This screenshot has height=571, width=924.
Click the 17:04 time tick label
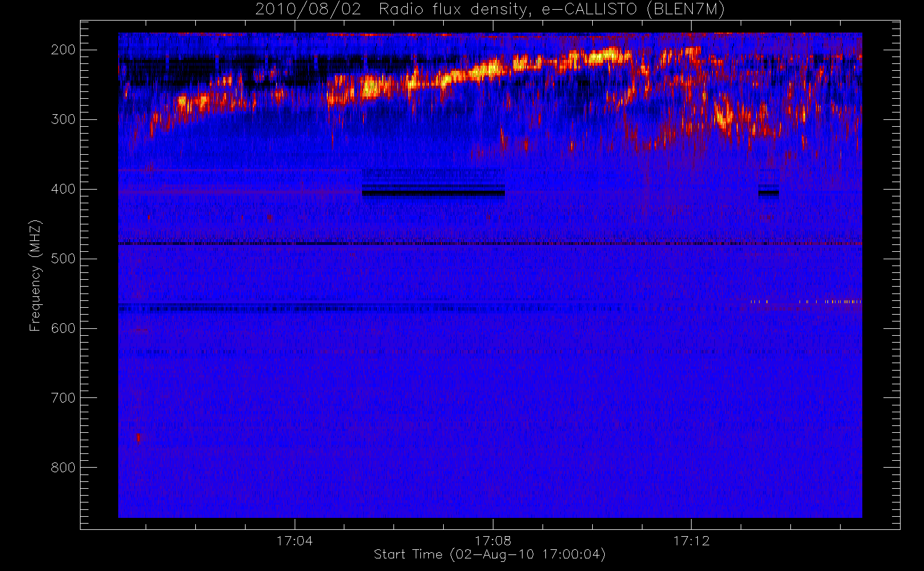click(295, 541)
